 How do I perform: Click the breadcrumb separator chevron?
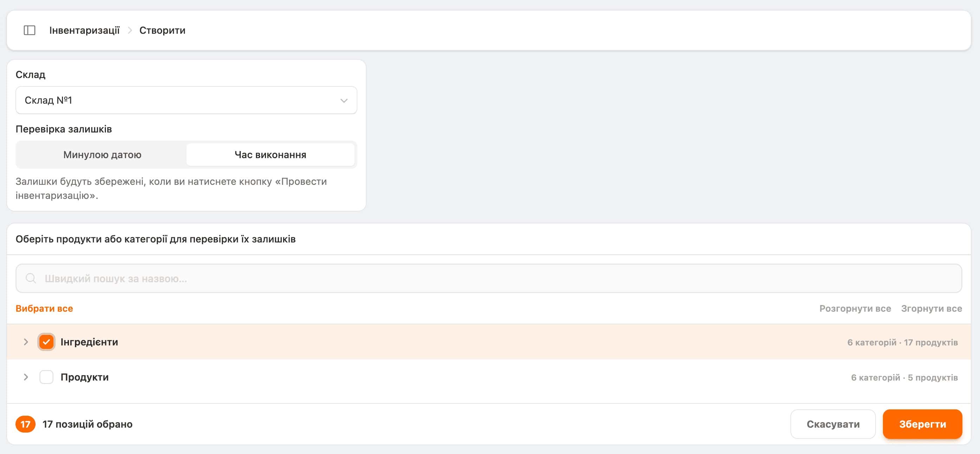tap(130, 30)
